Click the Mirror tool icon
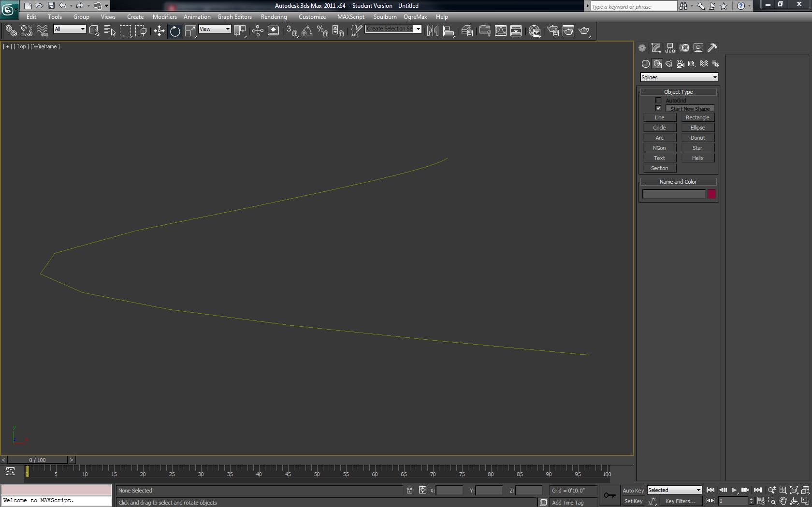This screenshot has width=812, height=507. tap(433, 31)
